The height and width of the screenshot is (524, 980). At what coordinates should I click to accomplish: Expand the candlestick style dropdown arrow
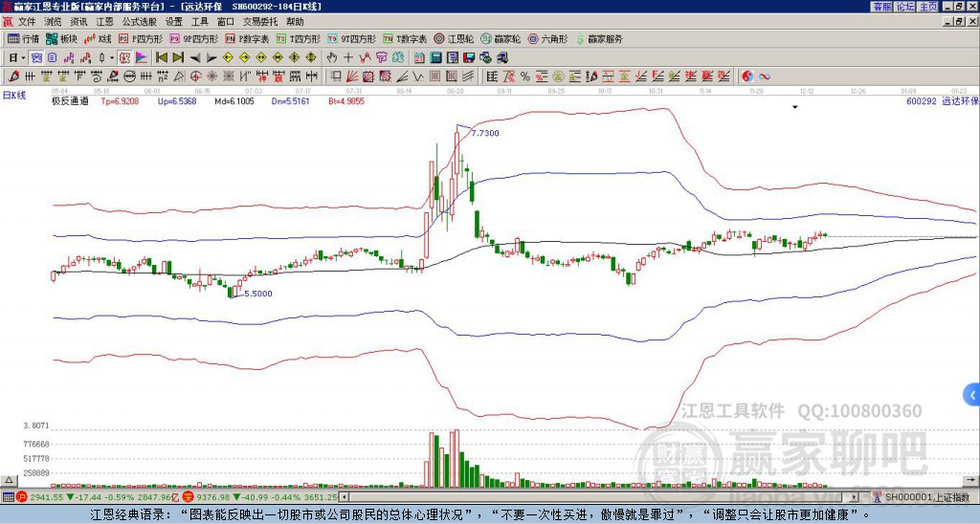(112, 57)
